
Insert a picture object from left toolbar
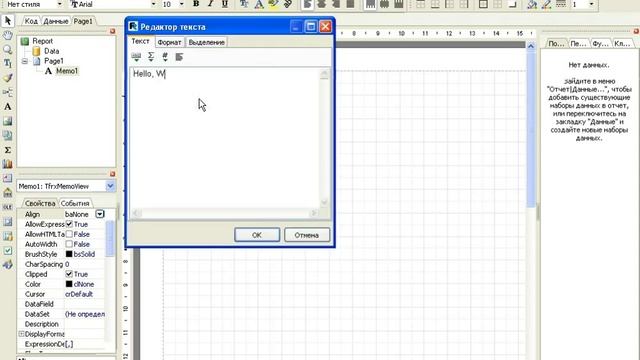pyautogui.click(x=7, y=121)
